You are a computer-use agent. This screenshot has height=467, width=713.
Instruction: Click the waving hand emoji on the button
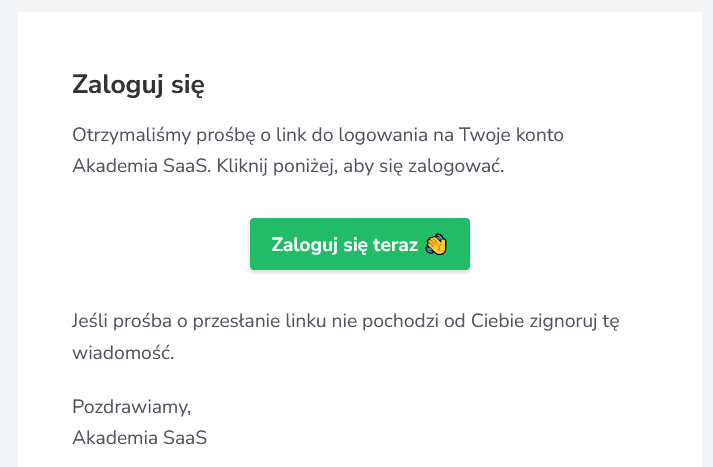436,245
